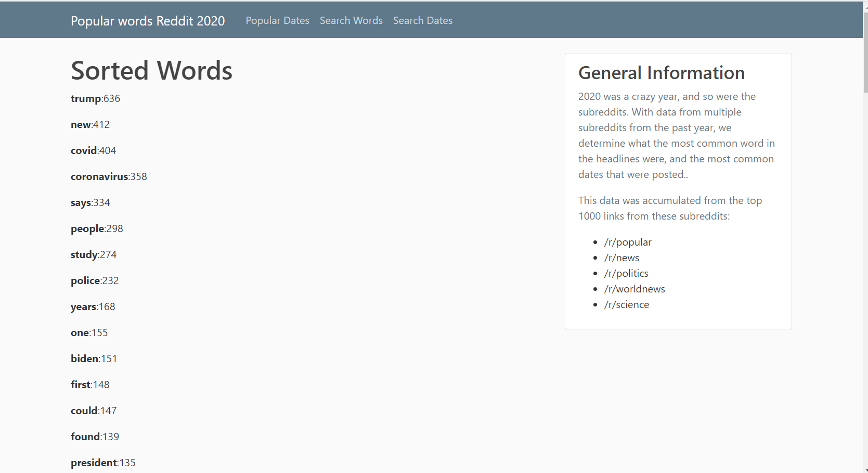
Task: Select the president:135 entry
Action: [x=103, y=463]
